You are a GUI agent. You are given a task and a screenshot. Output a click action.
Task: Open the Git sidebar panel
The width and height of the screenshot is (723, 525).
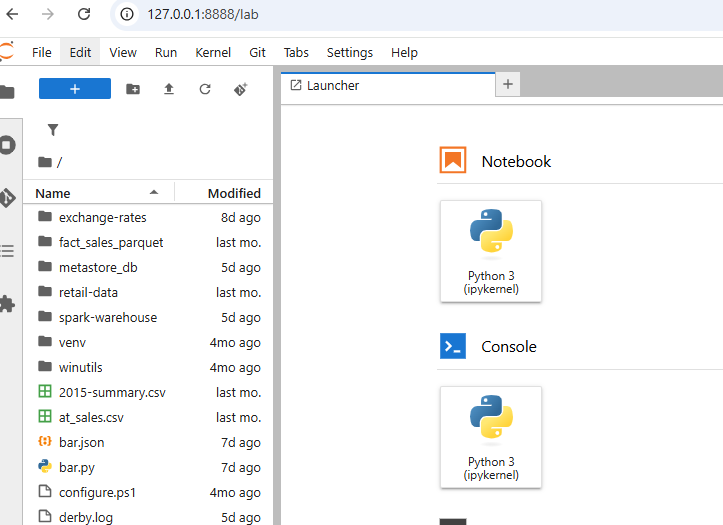click(7, 198)
